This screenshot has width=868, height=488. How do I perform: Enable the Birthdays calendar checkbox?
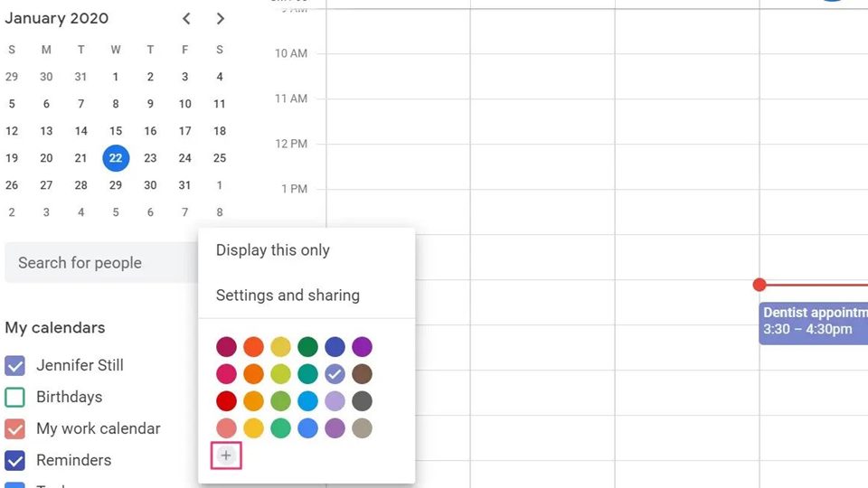[x=14, y=397]
